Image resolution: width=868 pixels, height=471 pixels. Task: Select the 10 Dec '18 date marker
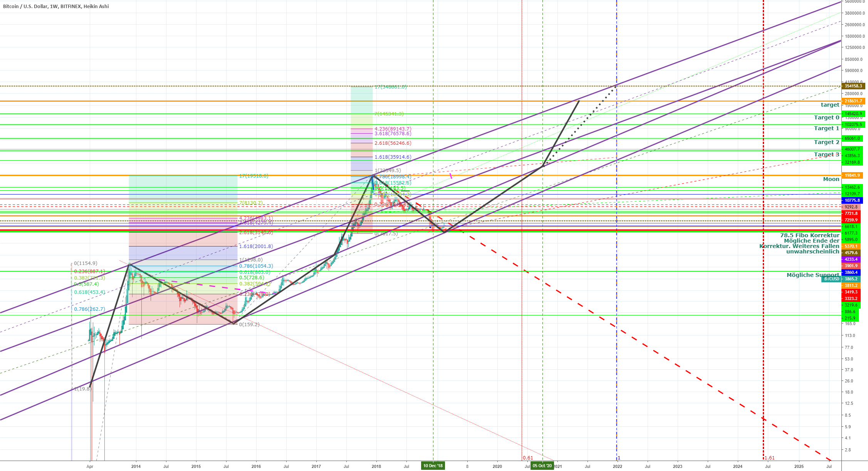tap(433, 466)
